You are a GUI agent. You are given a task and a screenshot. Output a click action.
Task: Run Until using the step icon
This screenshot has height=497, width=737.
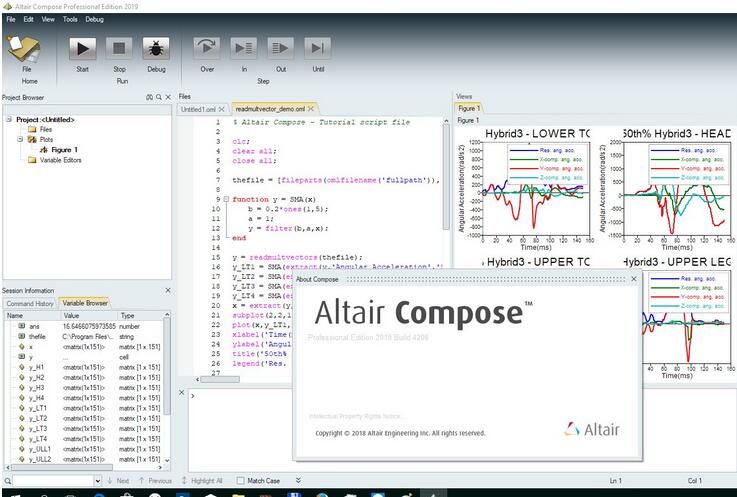[x=318, y=48]
